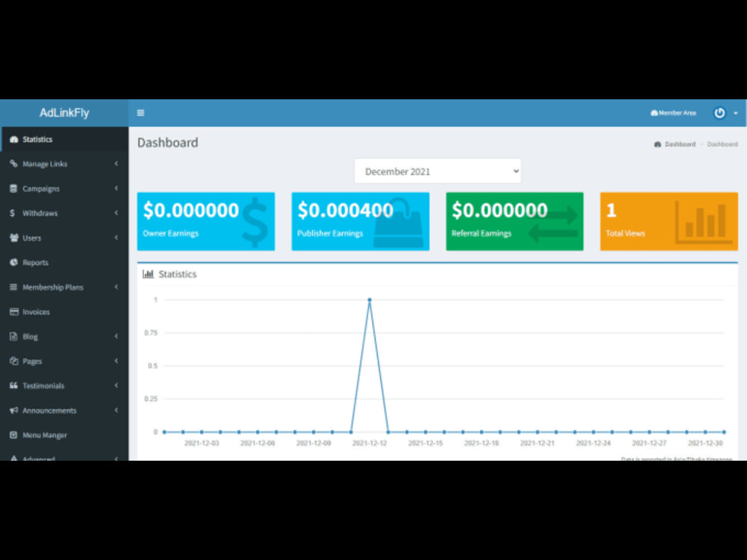
Task: Click the AdLinkFly logo
Action: pos(64,113)
